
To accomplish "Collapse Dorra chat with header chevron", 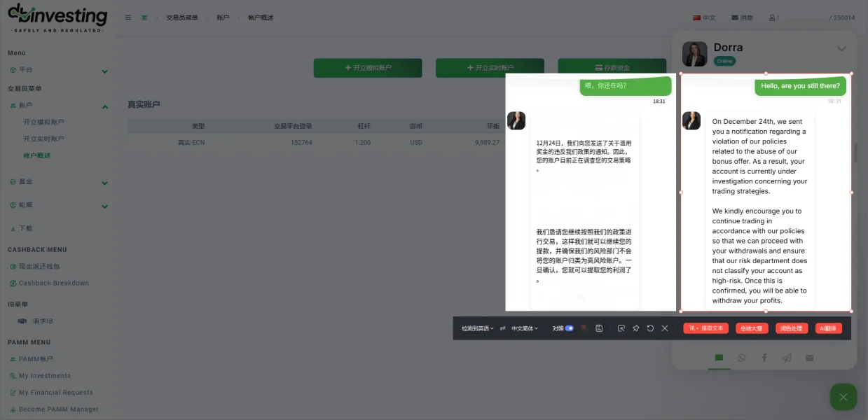I will (841, 49).
